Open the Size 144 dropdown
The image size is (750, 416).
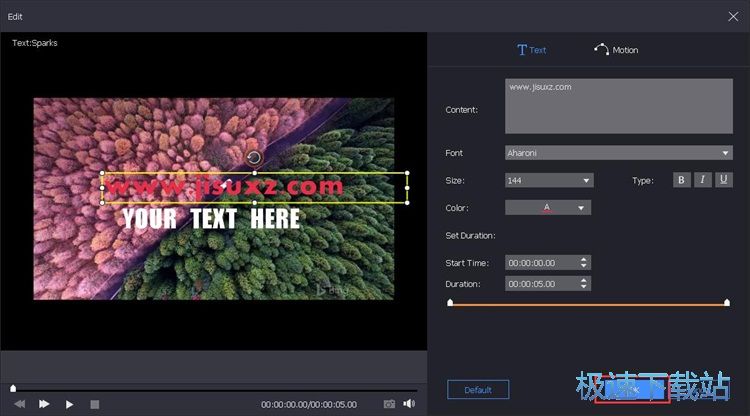tap(549, 180)
